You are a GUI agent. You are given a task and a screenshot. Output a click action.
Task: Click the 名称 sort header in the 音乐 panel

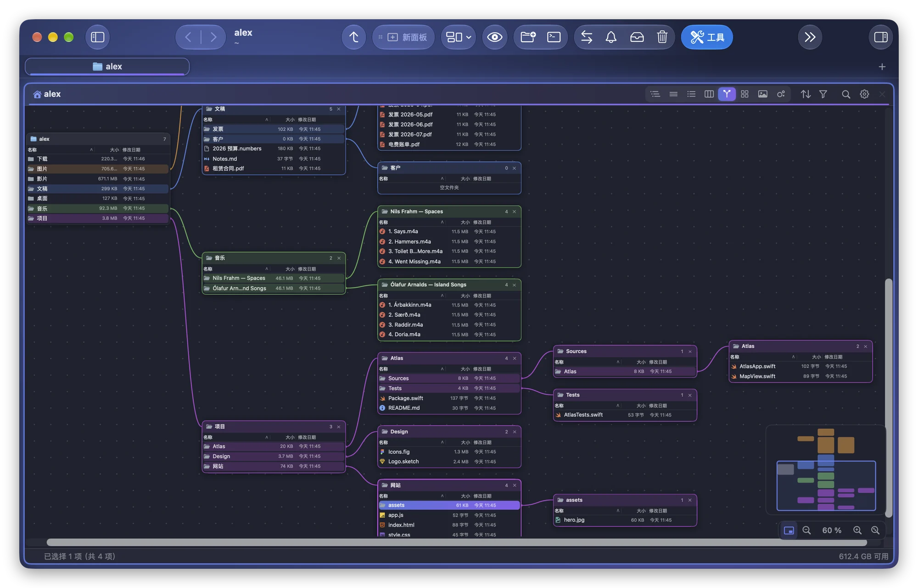[x=208, y=269]
